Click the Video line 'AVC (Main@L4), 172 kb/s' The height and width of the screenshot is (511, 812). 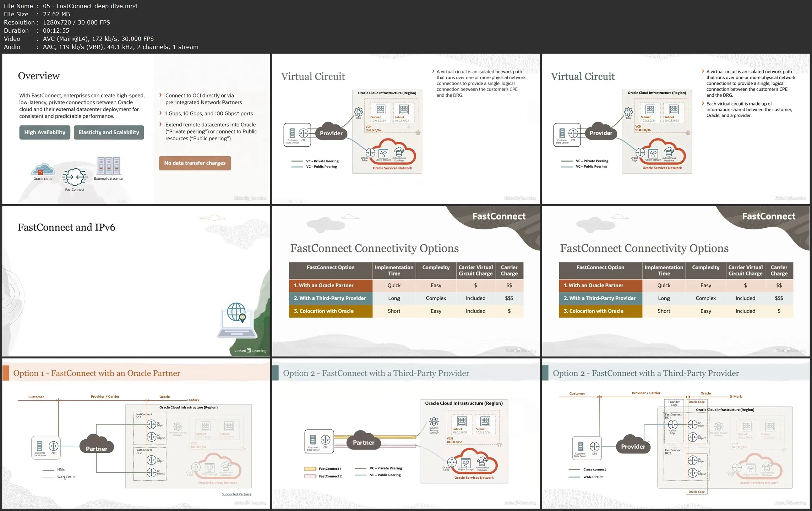coord(98,39)
